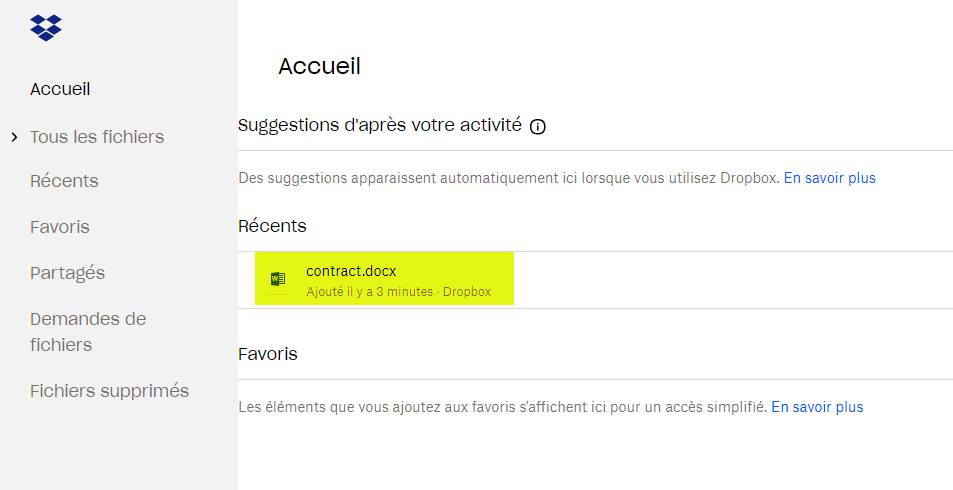Screen dimensions: 953x490
Task: Expand the Tous les fichiers chevron
Action: click(x=15, y=137)
